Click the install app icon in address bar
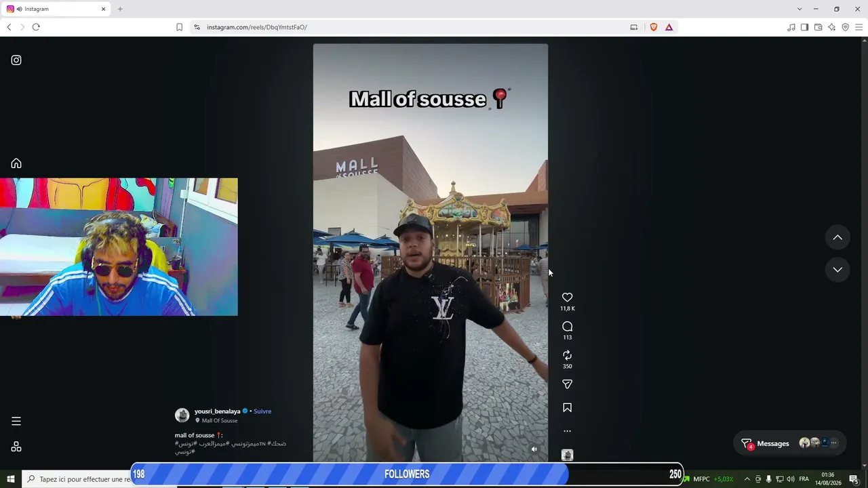This screenshot has height=488, width=868. 634,27
